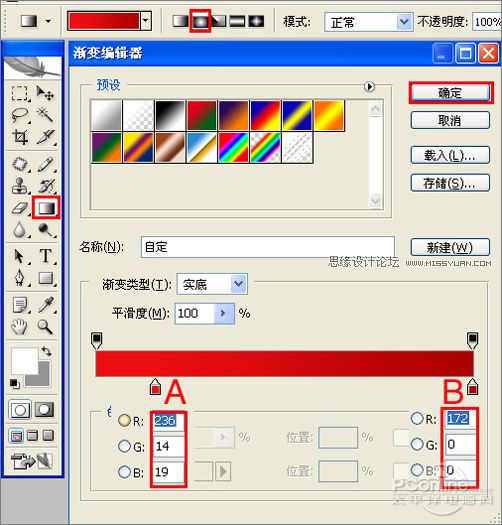Select the Lasso tool
The height and width of the screenshot is (525, 502).
pos(19,115)
